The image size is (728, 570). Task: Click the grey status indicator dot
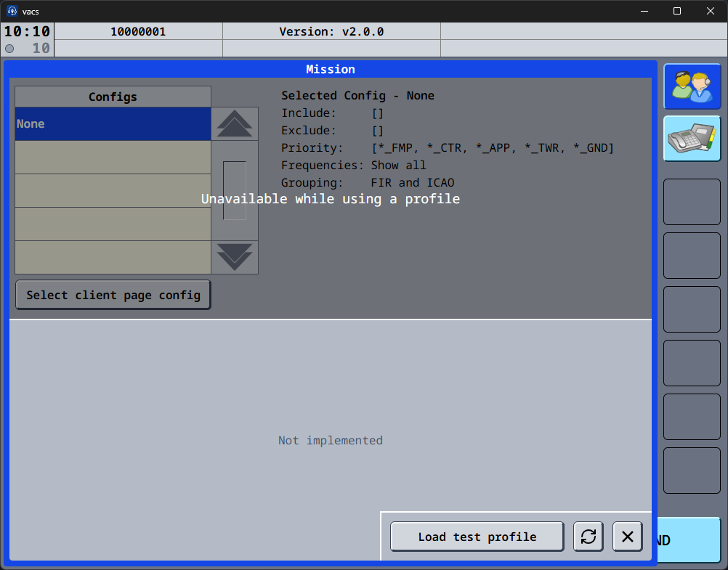click(9, 49)
